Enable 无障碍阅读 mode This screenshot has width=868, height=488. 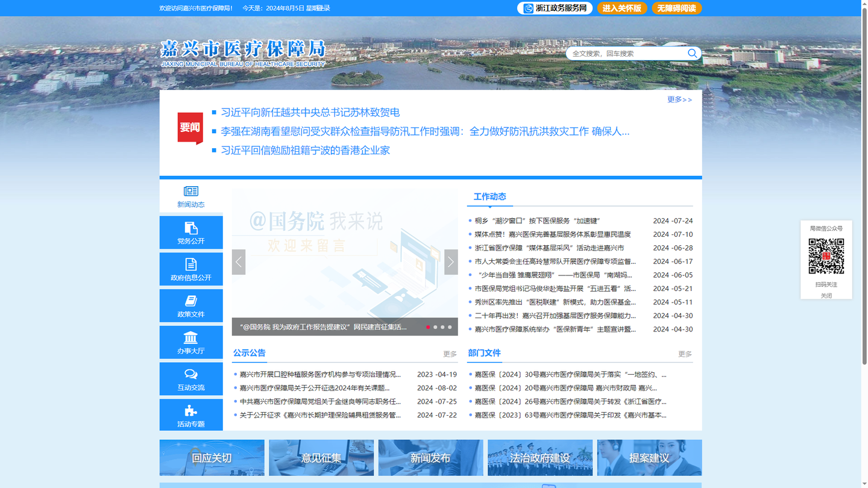click(x=676, y=8)
